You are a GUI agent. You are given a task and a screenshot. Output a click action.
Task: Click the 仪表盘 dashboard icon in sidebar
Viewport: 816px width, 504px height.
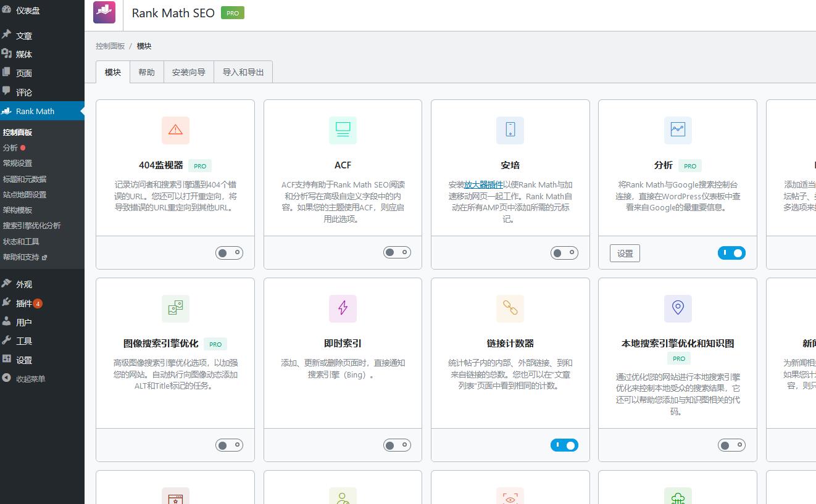click(x=6, y=9)
